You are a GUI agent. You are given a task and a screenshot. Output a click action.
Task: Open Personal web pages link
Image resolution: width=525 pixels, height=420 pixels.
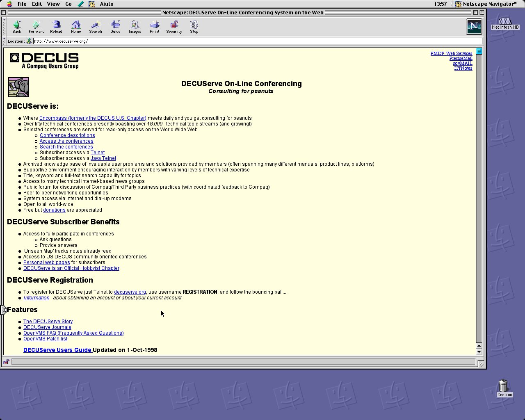(x=47, y=262)
